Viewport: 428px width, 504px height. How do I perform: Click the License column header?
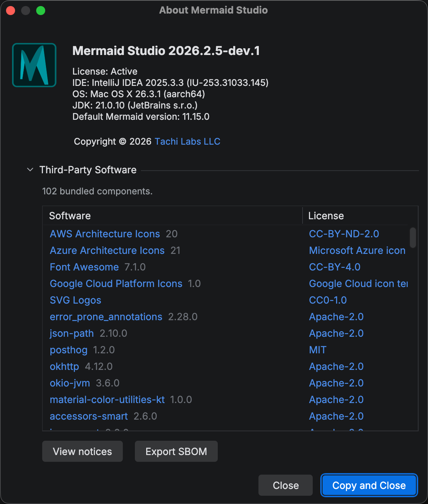(360, 216)
